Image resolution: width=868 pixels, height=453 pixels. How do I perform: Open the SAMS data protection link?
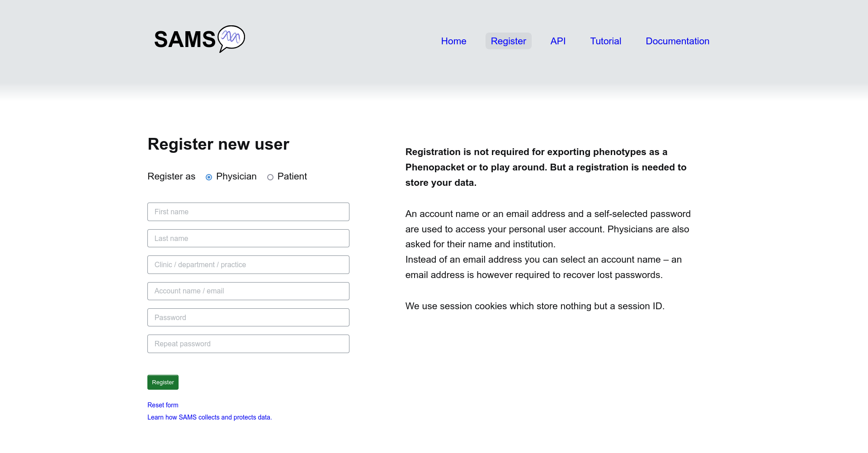tap(209, 417)
